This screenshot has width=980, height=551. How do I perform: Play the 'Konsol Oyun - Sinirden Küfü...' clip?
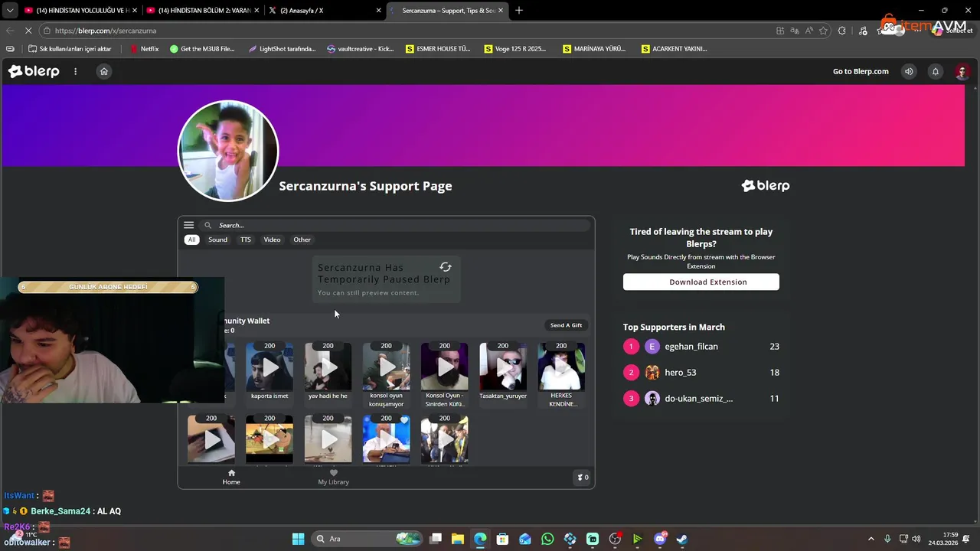[444, 367]
